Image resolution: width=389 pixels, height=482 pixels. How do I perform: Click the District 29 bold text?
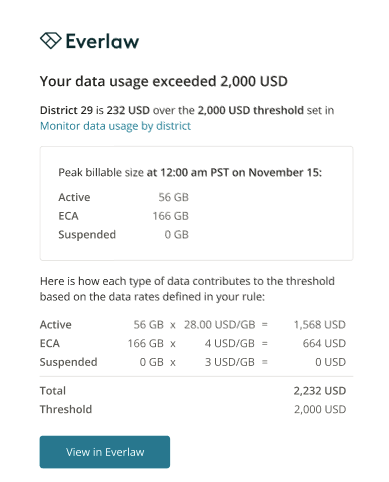point(66,110)
